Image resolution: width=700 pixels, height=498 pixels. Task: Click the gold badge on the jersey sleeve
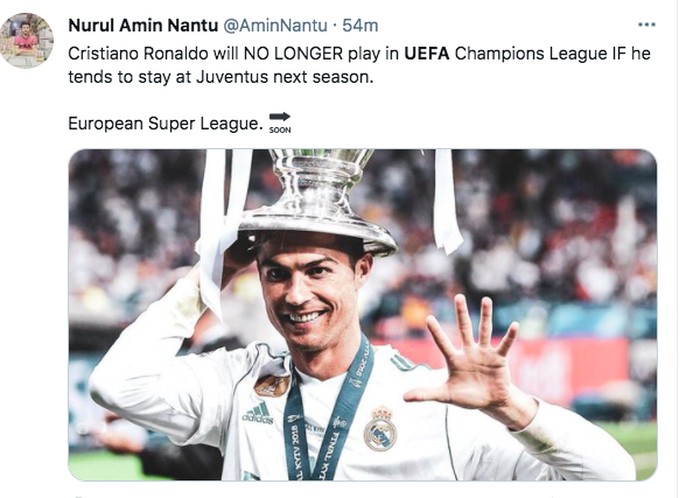coord(271,385)
